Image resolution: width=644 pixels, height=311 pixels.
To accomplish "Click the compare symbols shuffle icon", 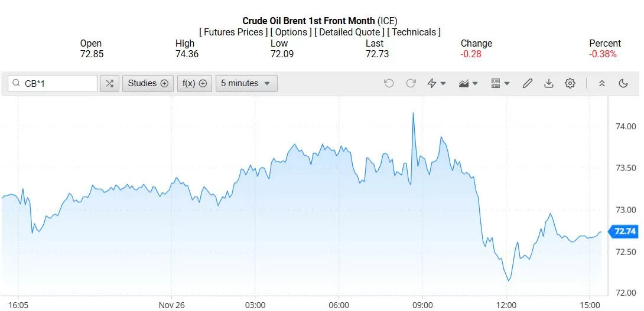I will click(109, 83).
